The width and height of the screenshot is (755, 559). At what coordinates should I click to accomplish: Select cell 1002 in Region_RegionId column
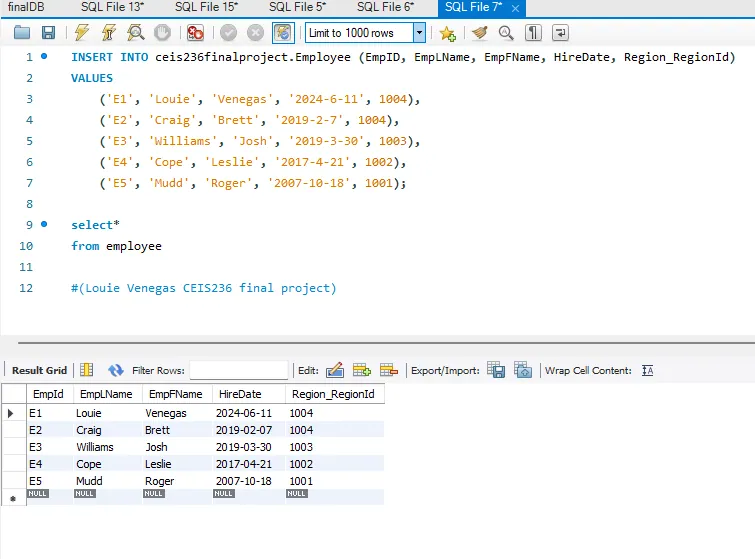click(x=335, y=464)
